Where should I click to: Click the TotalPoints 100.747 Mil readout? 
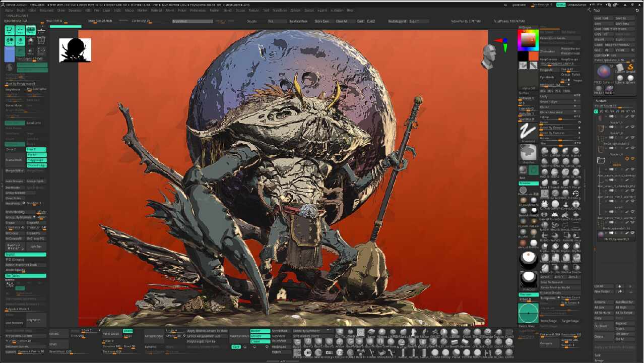pos(510,21)
